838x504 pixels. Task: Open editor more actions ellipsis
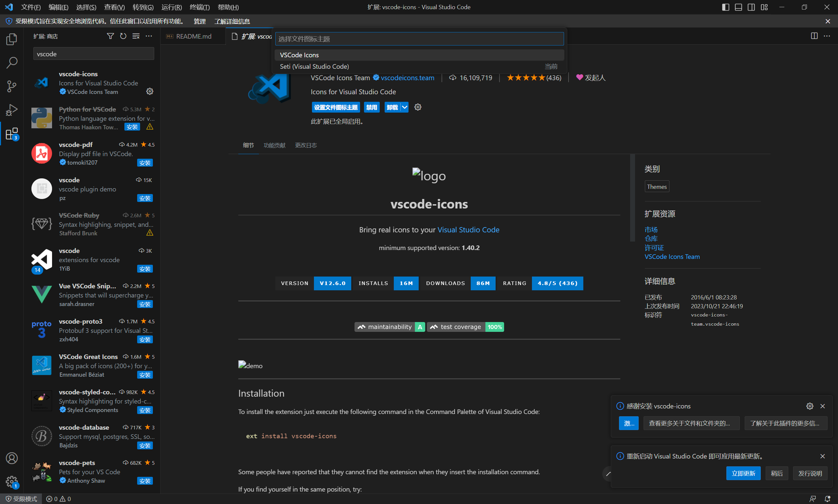click(827, 36)
